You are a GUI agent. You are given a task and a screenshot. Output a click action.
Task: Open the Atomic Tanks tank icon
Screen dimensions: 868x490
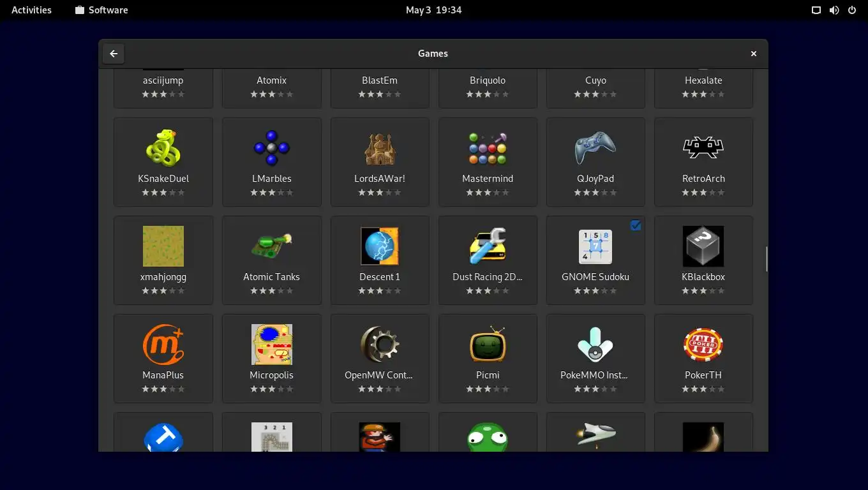tap(271, 246)
